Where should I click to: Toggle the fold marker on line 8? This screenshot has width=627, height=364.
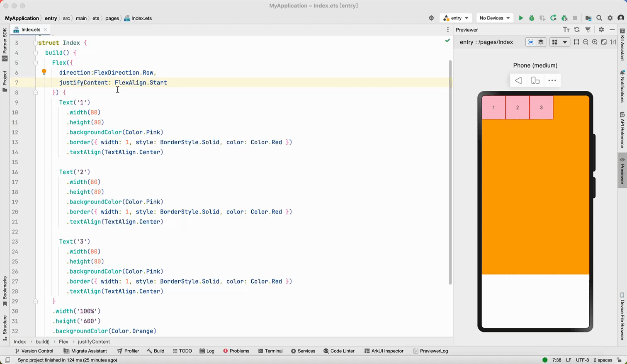pyautogui.click(x=36, y=92)
